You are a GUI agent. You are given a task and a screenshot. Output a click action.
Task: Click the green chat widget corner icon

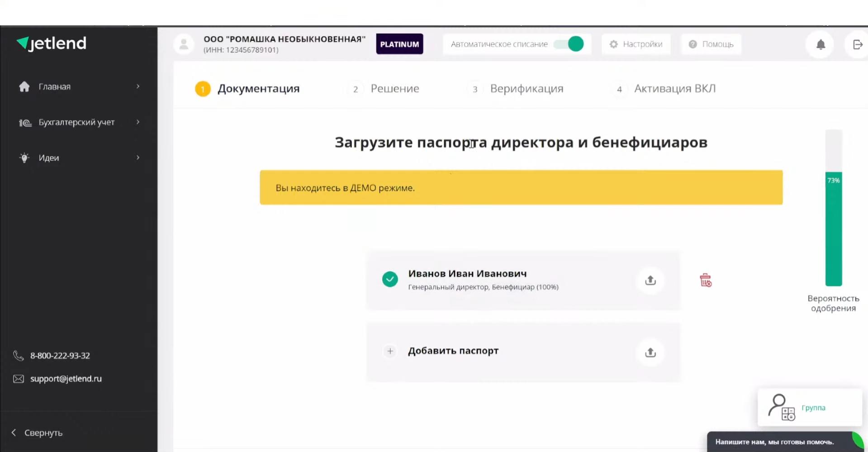click(x=859, y=440)
